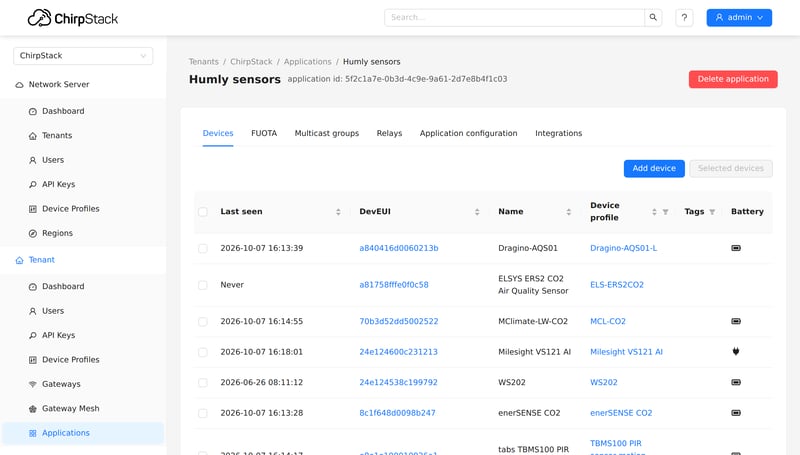Open the ELS-ERS2CO2 device profile link
Viewport: 800px width, 455px height.
coord(617,285)
